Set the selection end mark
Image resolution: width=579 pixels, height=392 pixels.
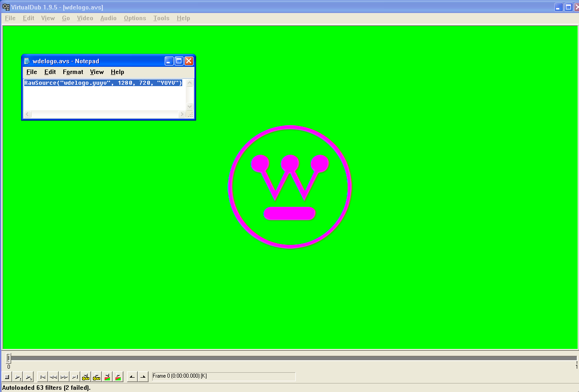(x=143, y=377)
